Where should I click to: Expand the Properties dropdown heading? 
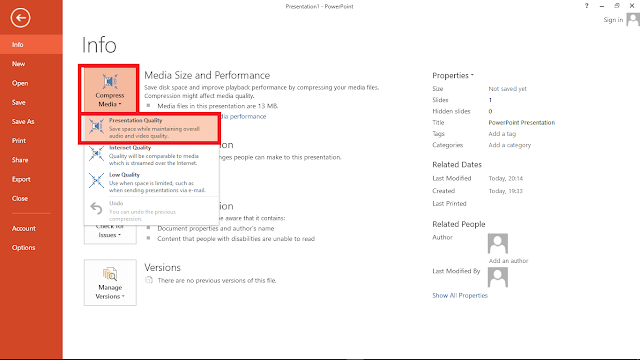pyautogui.click(x=453, y=76)
